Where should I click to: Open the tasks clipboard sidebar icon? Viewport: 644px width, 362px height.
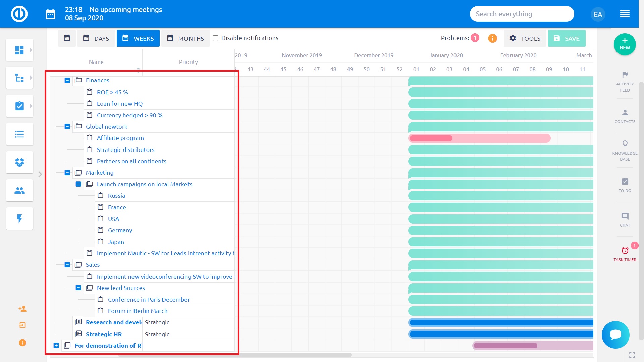click(19, 106)
